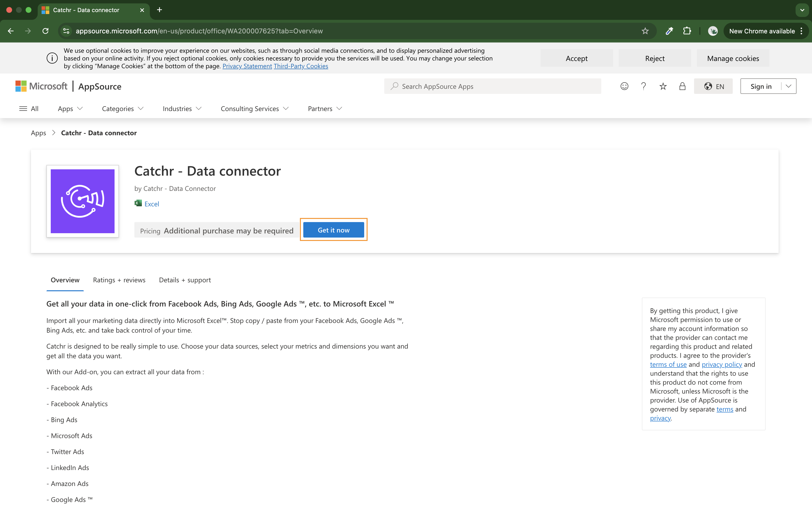Click the lock icon in AppSource header
Screen dimensions: 812x508
pos(682,86)
